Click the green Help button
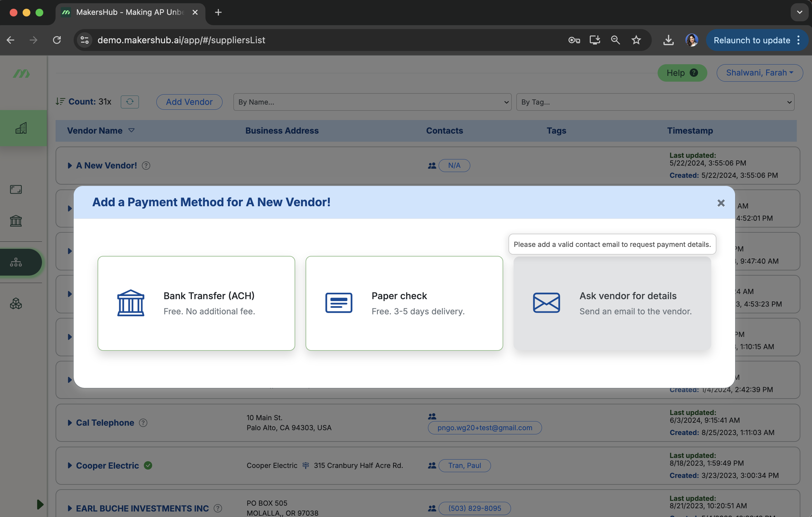 tap(682, 73)
